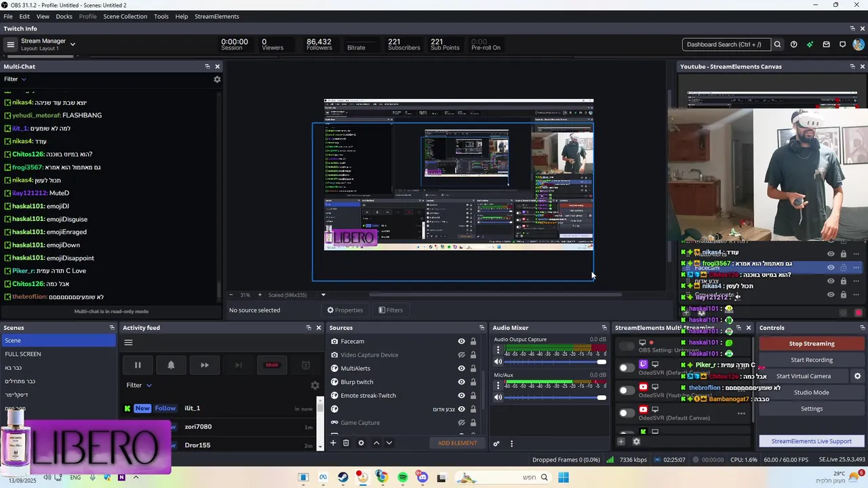The width and height of the screenshot is (868, 488).
Task: Show the Game Capture source
Action: 461,423
